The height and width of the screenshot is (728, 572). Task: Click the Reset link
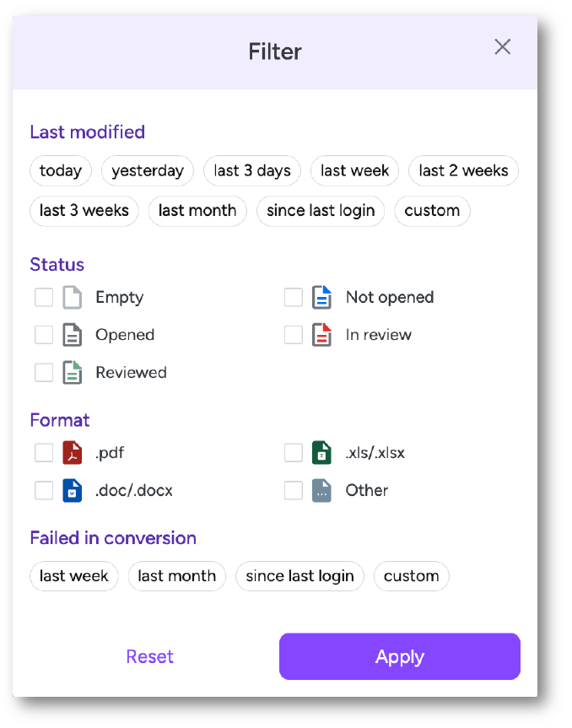[x=150, y=656]
